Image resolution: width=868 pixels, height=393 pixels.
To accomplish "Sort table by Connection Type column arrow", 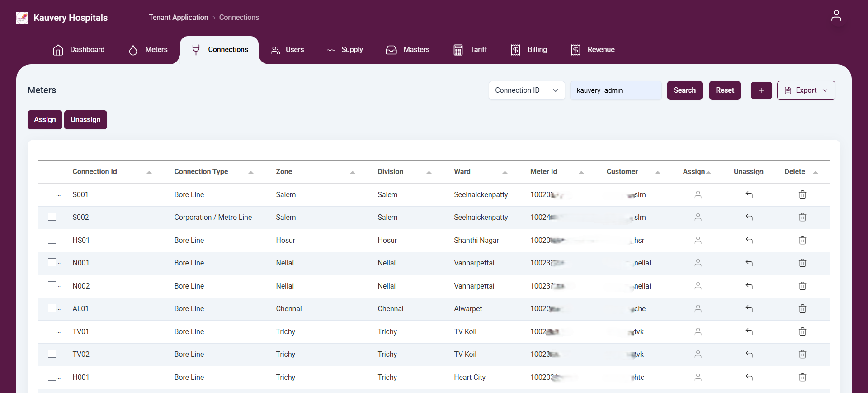I will pos(250,172).
